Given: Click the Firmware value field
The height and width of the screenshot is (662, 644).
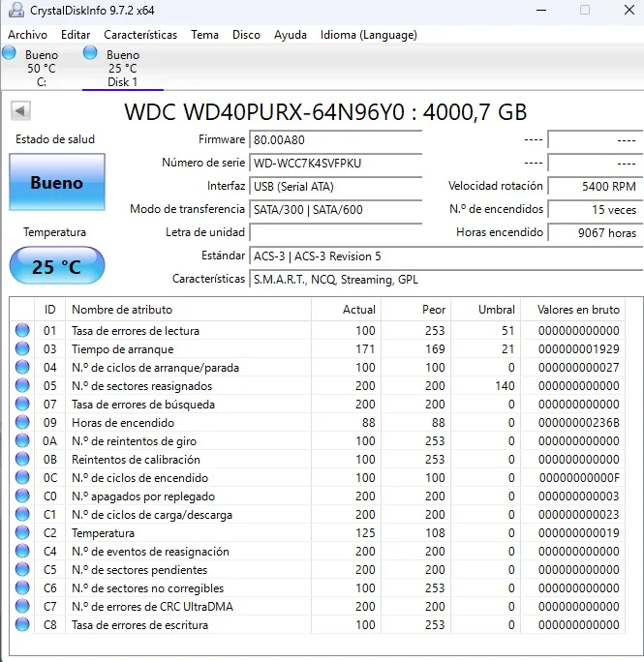Looking at the screenshot, I should (x=336, y=140).
